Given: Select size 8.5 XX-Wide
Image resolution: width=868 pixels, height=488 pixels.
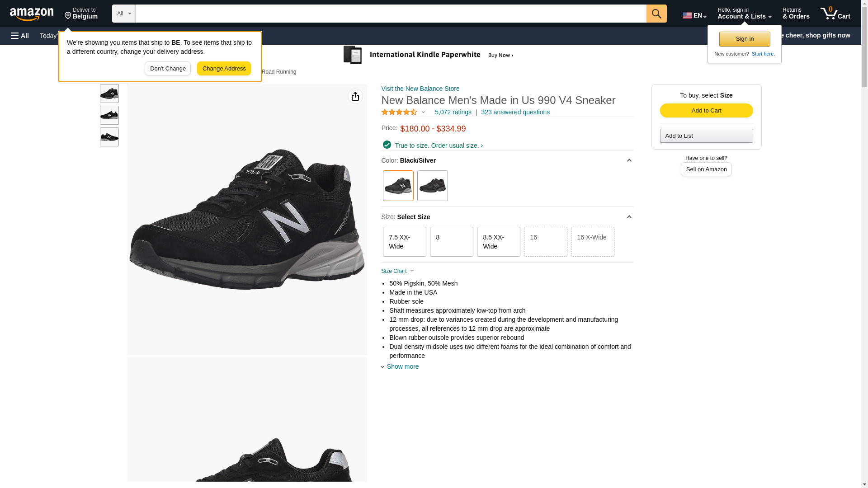Looking at the screenshot, I should [x=498, y=242].
